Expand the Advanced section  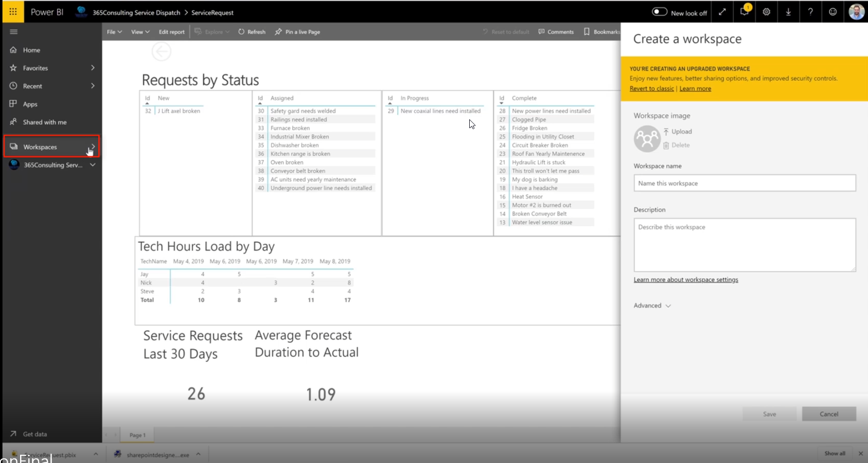(x=652, y=306)
